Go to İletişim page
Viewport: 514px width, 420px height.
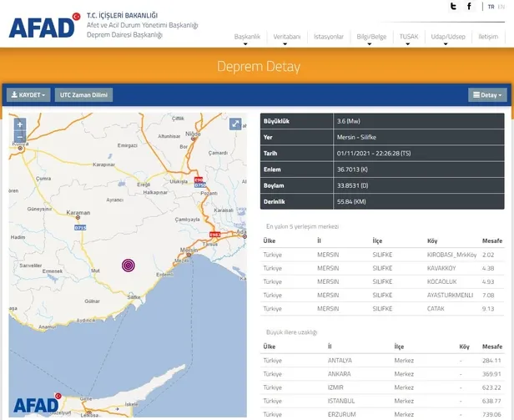click(x=488, y=37)
